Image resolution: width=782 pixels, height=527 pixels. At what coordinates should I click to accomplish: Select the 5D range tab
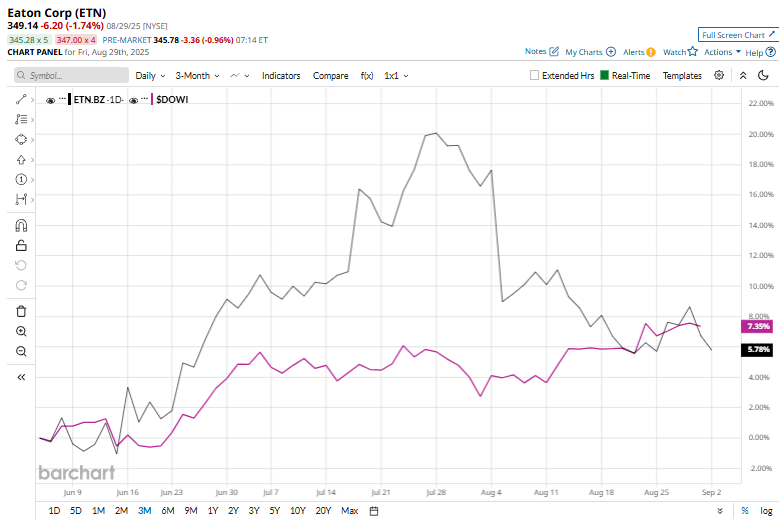tap(76, 511)
